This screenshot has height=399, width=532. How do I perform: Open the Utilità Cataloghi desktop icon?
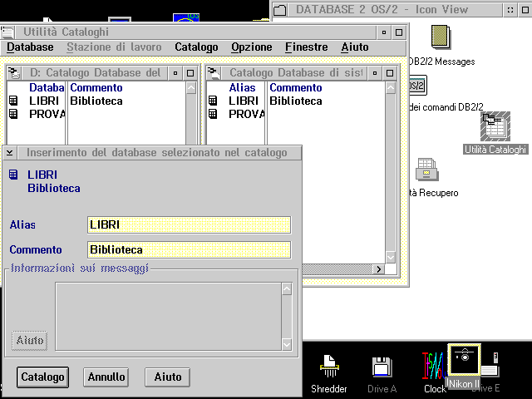coord(495,126)
